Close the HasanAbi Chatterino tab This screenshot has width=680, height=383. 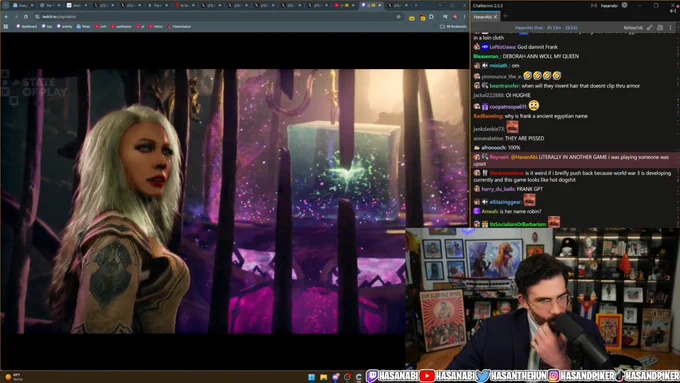495,16
